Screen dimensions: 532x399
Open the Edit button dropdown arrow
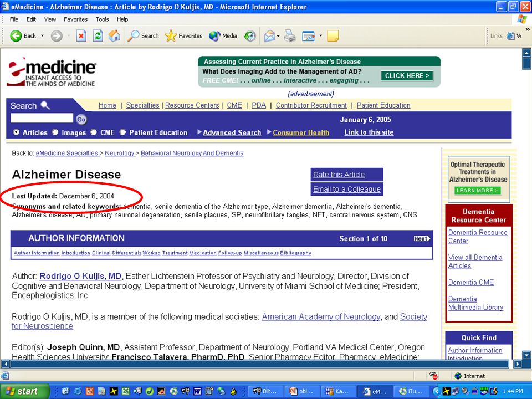point(320,35)
